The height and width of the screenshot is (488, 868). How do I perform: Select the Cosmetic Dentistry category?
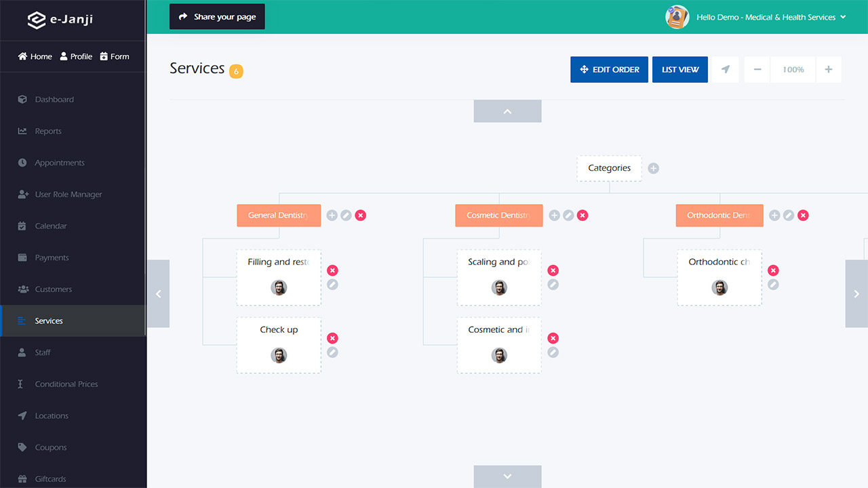pyautogui.click(x=499, y=215)
